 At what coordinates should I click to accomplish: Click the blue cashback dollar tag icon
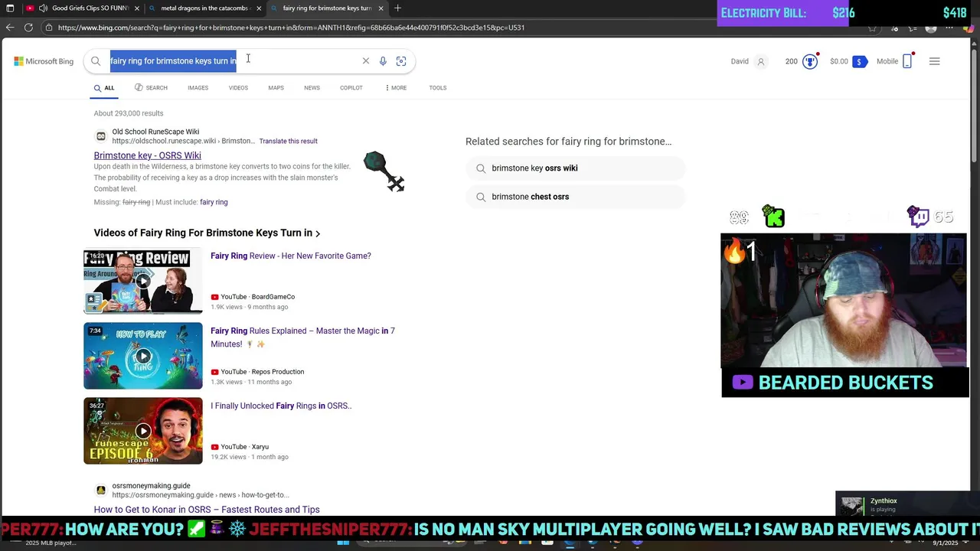tap(859, 61)
